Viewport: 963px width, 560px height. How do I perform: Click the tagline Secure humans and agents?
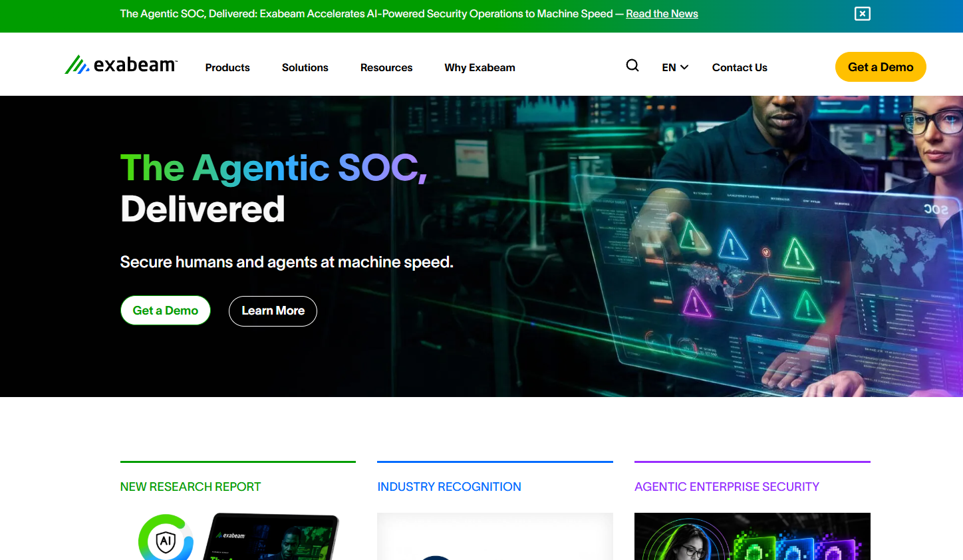click(287, 262)
